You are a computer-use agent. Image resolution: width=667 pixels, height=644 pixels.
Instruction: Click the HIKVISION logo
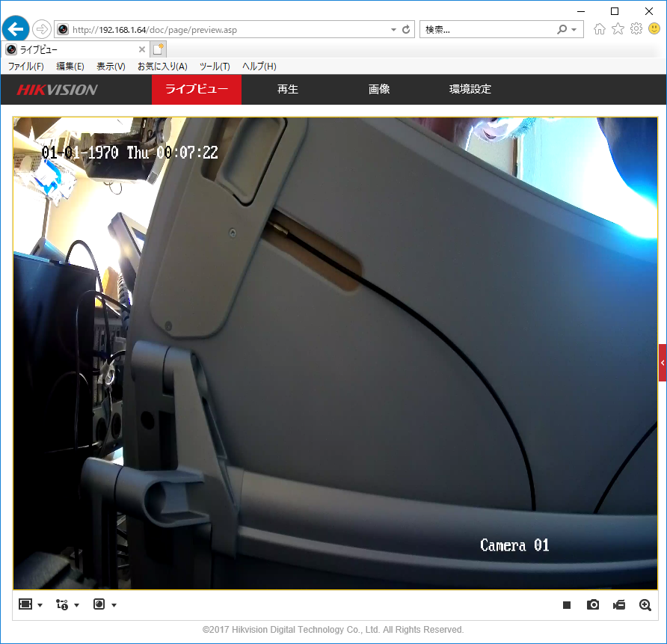[58, 90]
